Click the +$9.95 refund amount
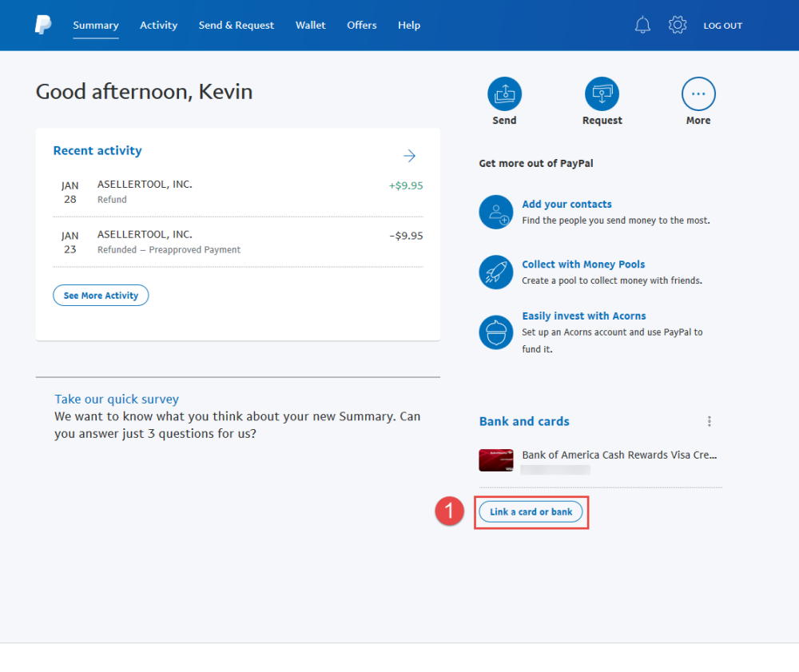Image resolution: width=799 pixels, height=672 pixels. (406, 185)
